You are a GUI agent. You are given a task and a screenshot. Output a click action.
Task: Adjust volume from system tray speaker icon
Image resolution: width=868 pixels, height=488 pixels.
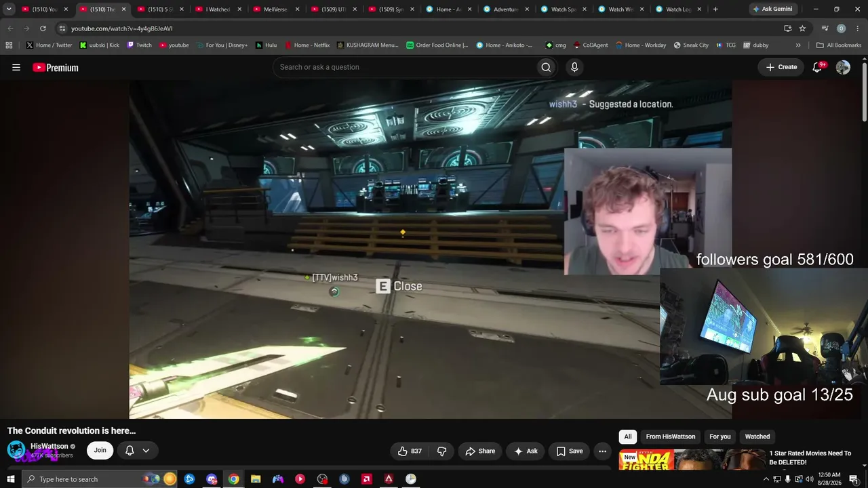coord(809,479)
